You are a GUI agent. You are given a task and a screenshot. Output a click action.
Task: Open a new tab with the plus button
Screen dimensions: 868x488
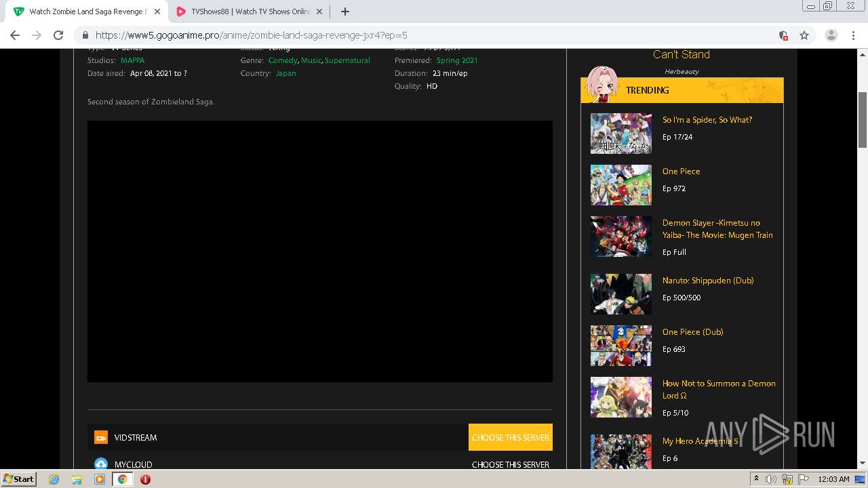345,12
